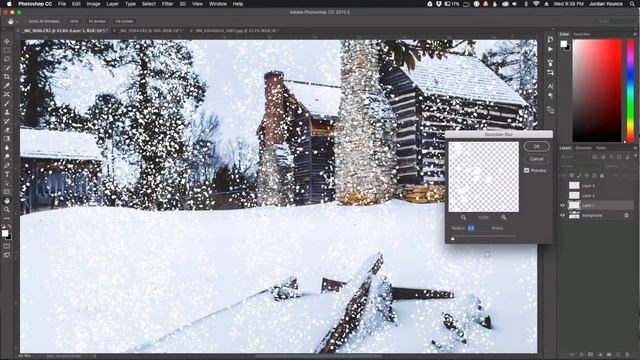Click the Radius slider handle
This screenshot has height=360, width=640.
tap(453, 238)
